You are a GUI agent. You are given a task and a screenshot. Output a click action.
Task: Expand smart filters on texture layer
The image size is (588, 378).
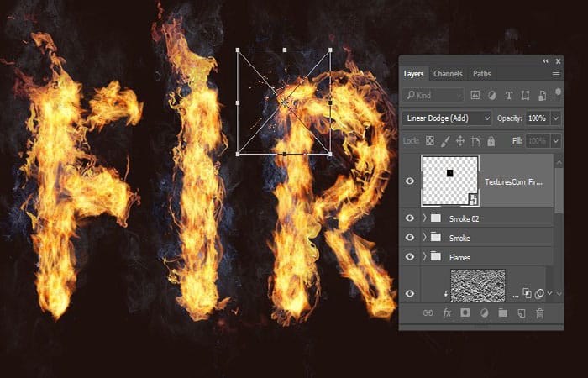(x=549, y=293)
